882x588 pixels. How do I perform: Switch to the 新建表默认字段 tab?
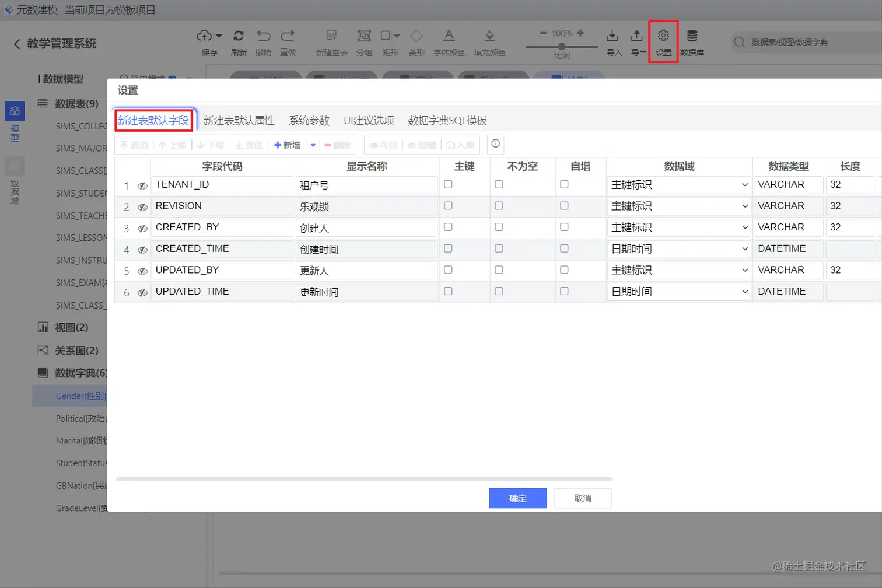pyautogui.click(x=153, y=121)
